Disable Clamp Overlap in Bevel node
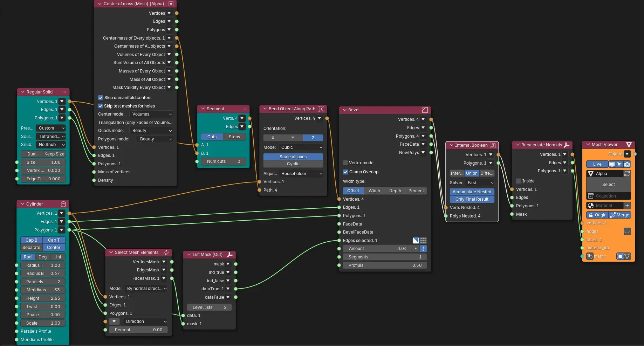Screen dimensions: 644x346 [x=345, y=172]
